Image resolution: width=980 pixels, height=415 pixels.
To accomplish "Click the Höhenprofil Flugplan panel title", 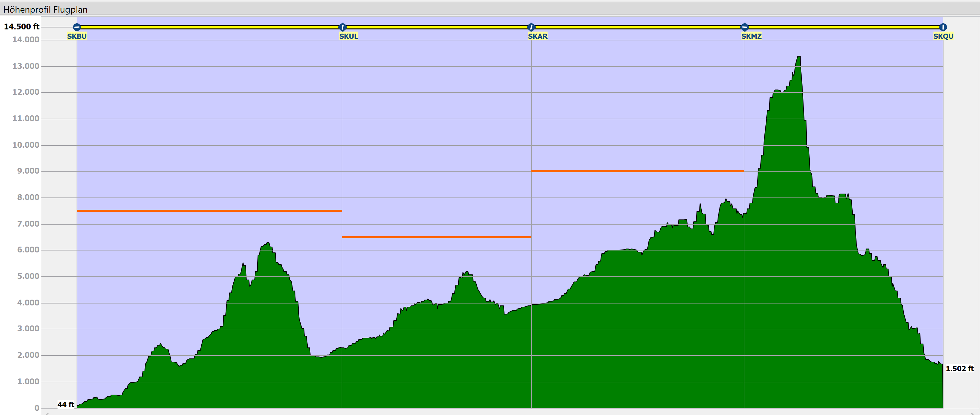I will click(45, 9).
